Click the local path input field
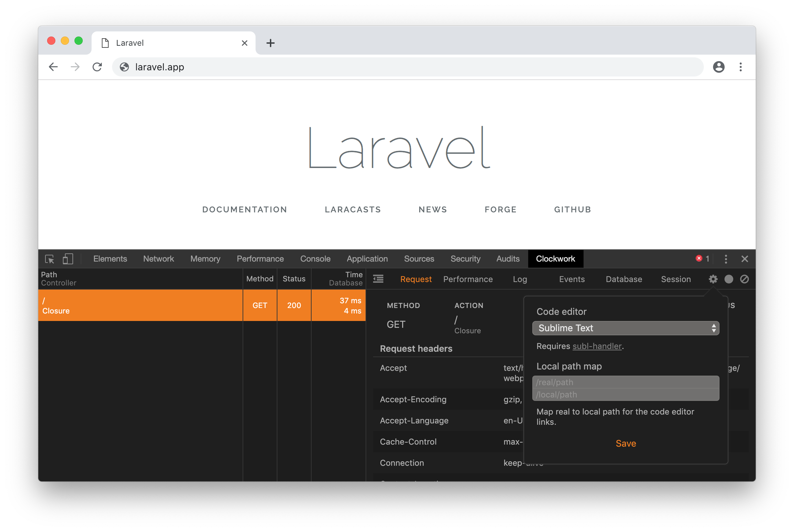This screenshot has width=794, height=532. pos(625,394)
